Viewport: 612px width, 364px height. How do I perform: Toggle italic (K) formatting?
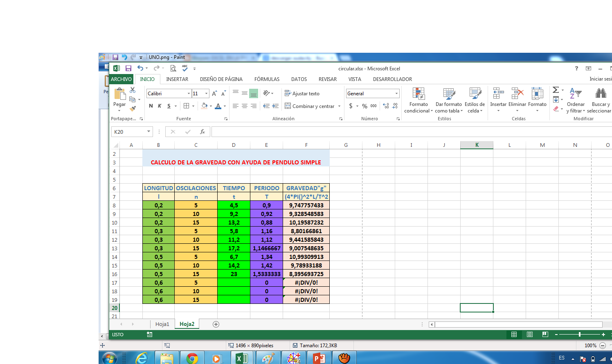coord(159,106)
